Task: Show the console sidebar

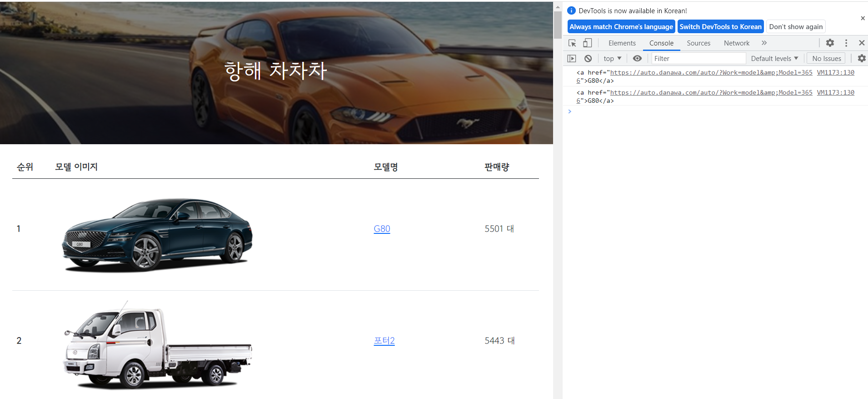Action: click(x=572, y=58)
